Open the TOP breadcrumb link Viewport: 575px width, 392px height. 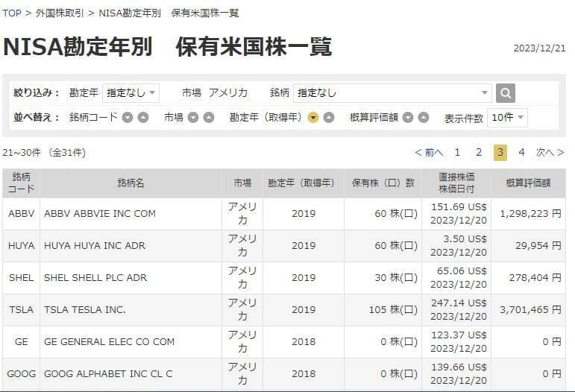point(12,13)
